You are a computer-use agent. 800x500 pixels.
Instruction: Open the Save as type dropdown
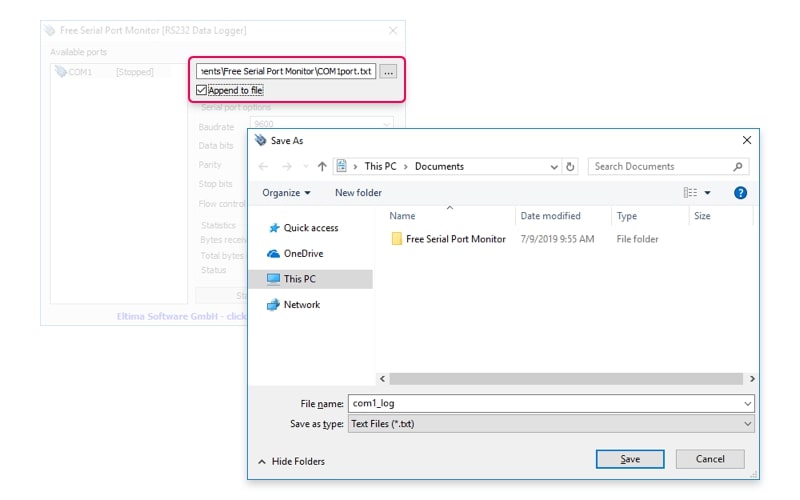[x=551, y=423]
